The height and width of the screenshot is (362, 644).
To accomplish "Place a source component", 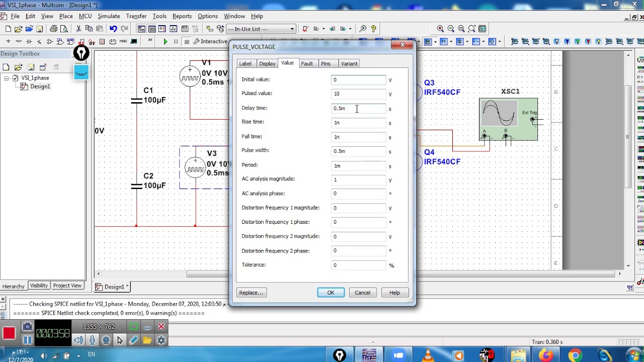I will click(8, 41).
